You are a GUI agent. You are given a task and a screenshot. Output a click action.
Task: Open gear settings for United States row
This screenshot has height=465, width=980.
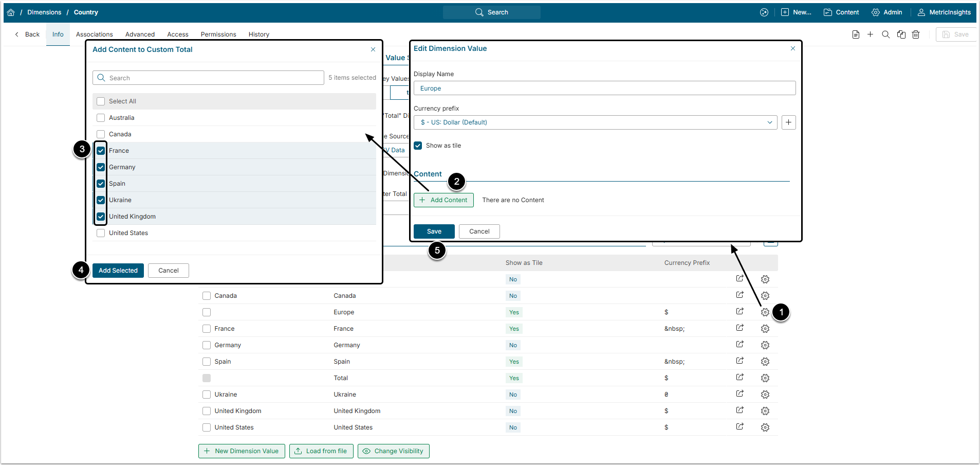765,427
